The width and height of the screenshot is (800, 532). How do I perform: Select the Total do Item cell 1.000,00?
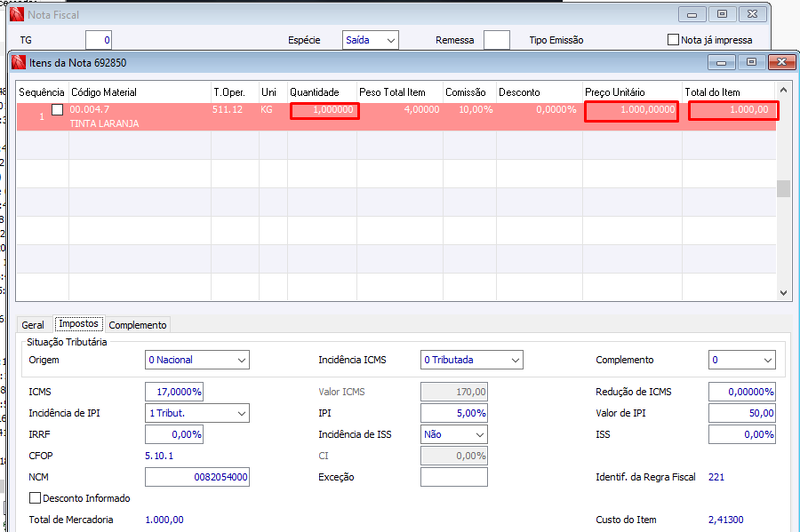(733, 111)
